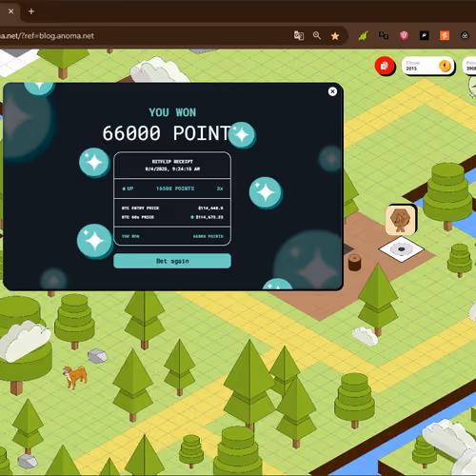
Task: Open the black P extension icon
Action: coord(424,35)
